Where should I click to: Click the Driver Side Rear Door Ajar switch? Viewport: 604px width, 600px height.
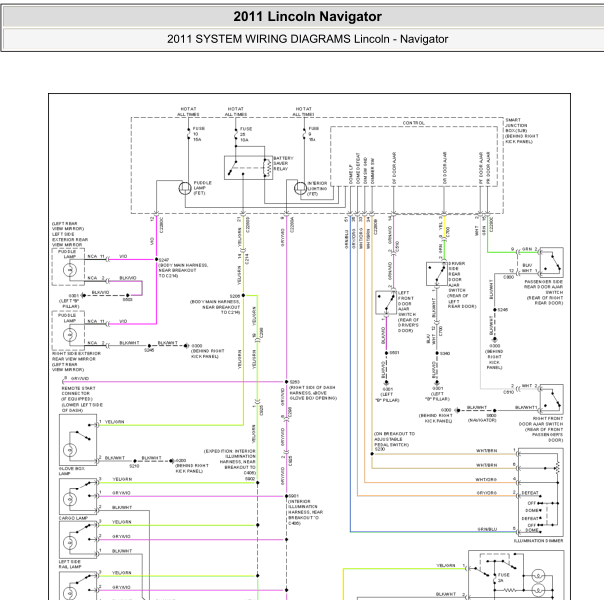pyautogui.click(x=437, y=274)
